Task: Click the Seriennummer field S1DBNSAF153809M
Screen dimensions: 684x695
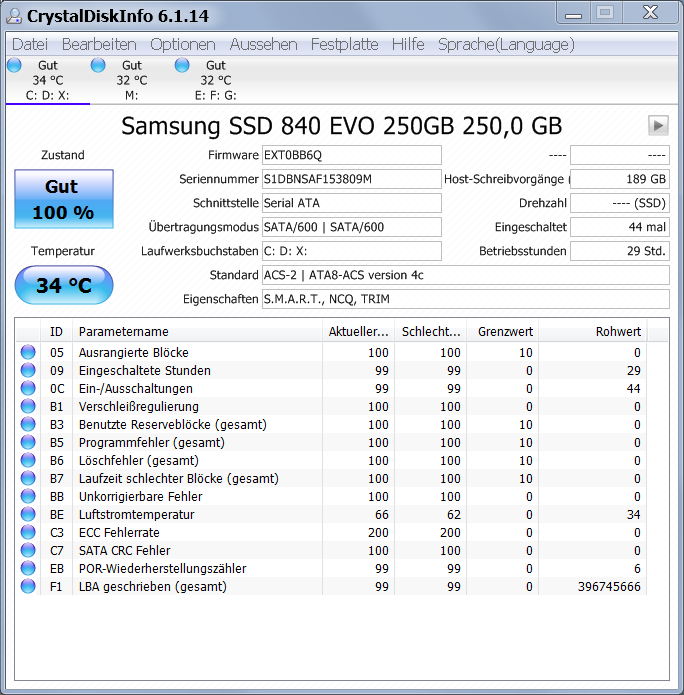Action: (352, 179)
